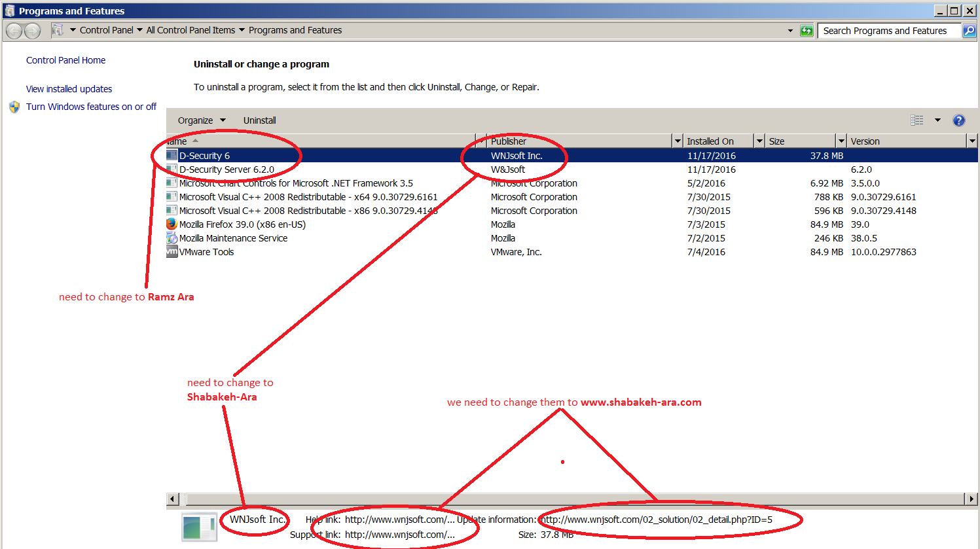Click the Update information URL in details pane
The width and height of the screenshot is (980, 549).
pos(656,520)
